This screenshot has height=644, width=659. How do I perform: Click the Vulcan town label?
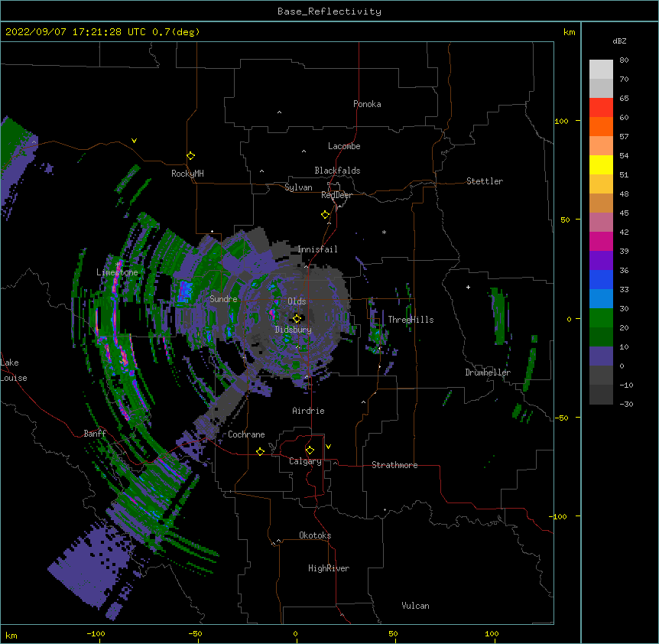415,606
